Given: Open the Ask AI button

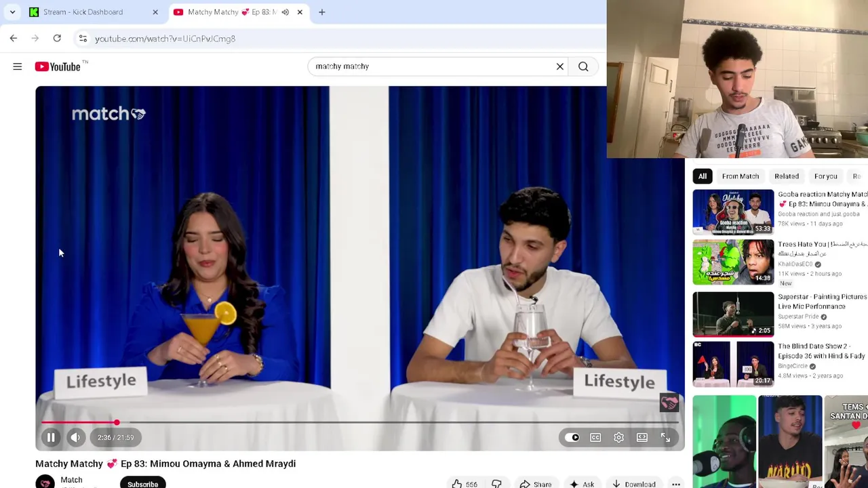Looking at the screenshot, I should 583,484.
